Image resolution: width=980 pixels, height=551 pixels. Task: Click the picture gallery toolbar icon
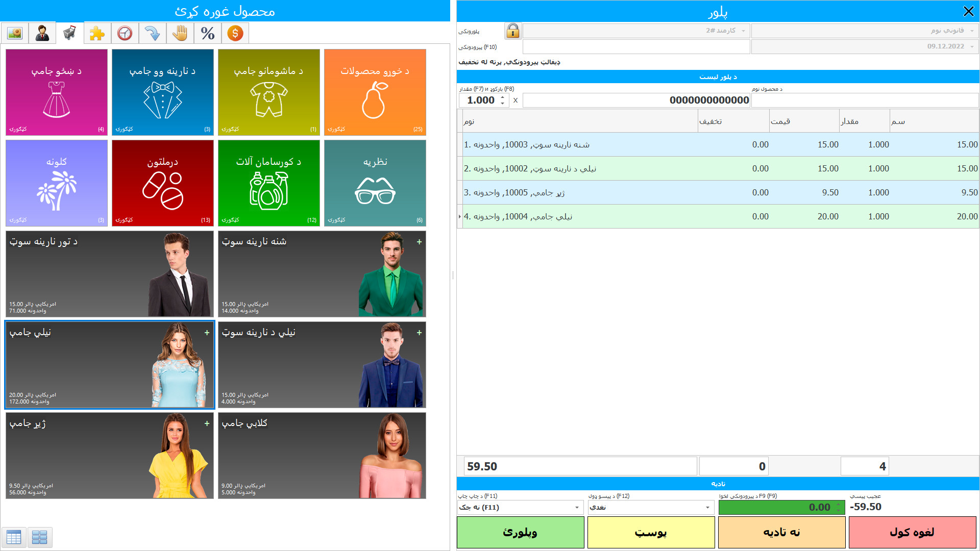tap(15, 34)
